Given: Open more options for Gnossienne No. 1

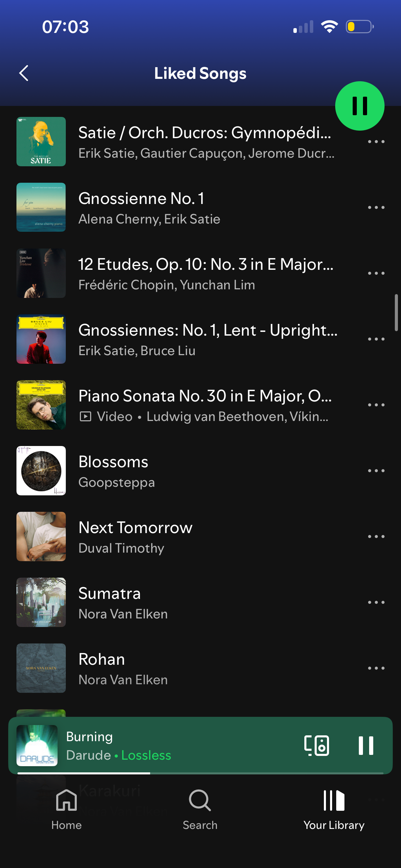Looking at the screenshot, I should pyautogui.click(x=376, y=207).
